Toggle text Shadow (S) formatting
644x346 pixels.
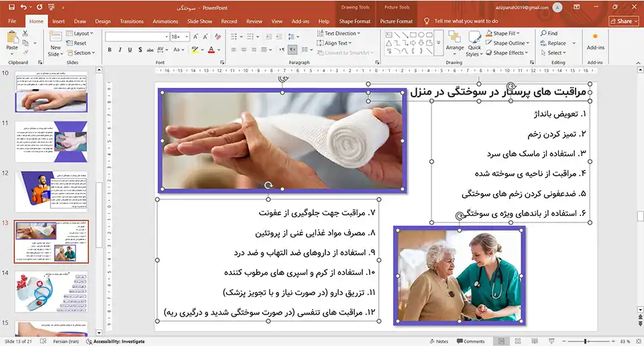coord(140,50)
